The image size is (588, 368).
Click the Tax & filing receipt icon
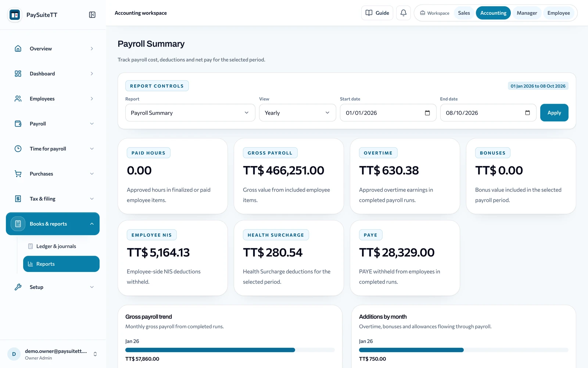point(18,199)
